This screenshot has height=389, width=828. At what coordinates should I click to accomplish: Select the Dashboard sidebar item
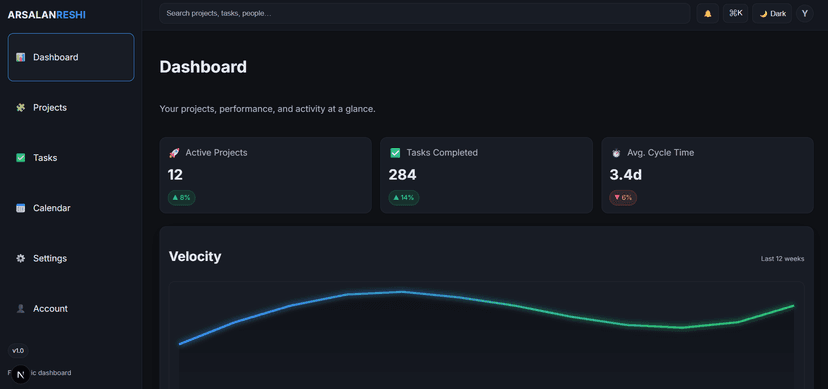coord(71,57)
